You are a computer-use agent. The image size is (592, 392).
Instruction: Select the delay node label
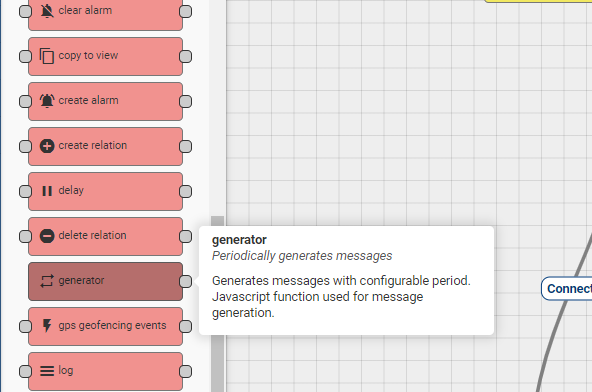tap(71, 190)
